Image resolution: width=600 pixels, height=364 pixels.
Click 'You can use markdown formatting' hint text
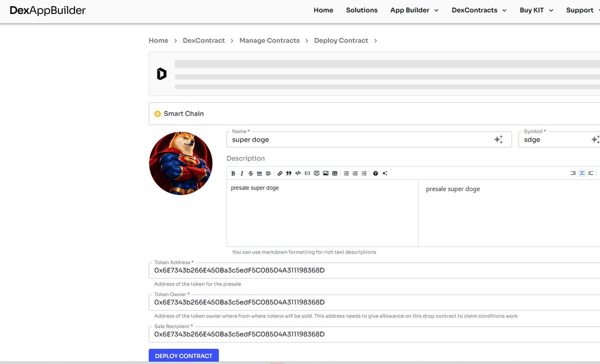pyautogui.click(x=304, y=252)
